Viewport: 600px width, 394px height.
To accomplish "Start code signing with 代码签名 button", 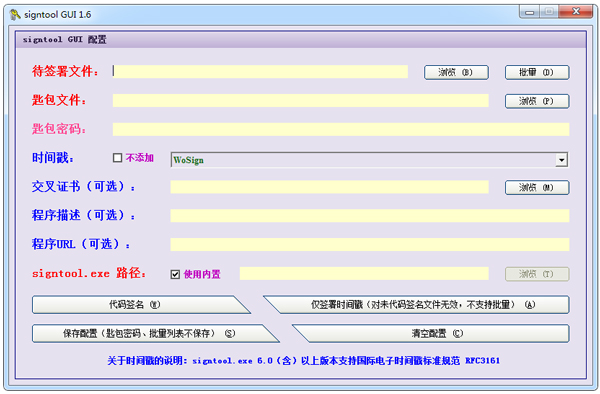I will point(138,304).
